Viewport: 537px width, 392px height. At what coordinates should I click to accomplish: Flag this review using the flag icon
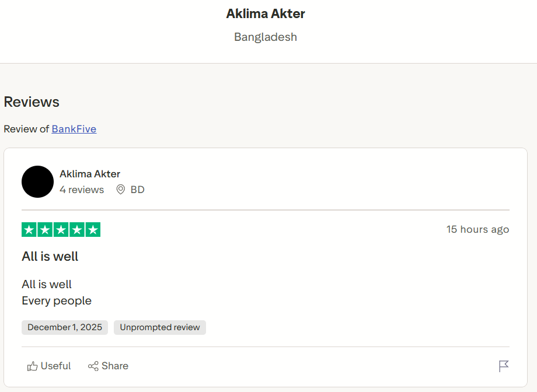coord(504,366)
